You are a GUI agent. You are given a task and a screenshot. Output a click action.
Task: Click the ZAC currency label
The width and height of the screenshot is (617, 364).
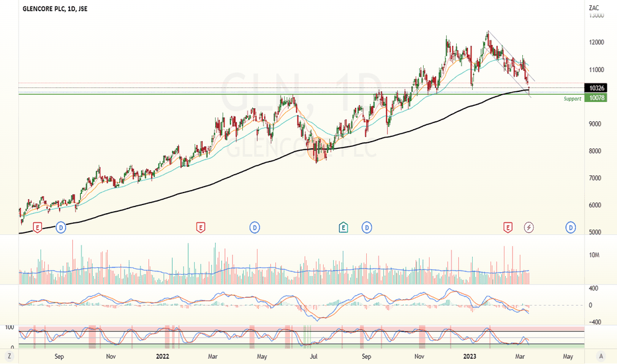coord(594,8)
